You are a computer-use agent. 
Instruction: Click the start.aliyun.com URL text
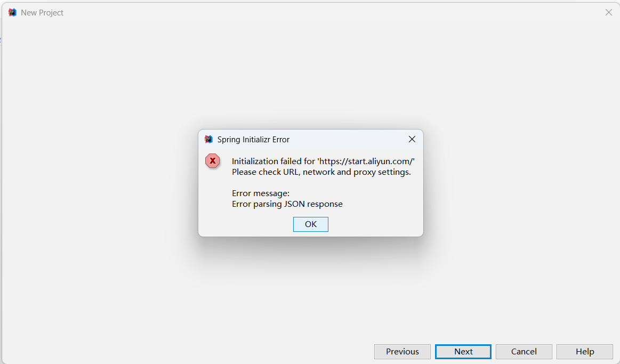click(366, 161)
